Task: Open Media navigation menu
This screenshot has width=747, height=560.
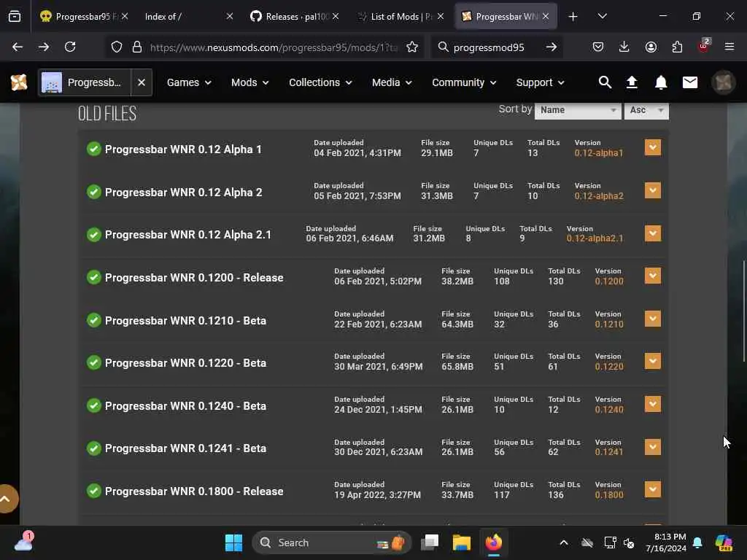Action: point(392,82)
